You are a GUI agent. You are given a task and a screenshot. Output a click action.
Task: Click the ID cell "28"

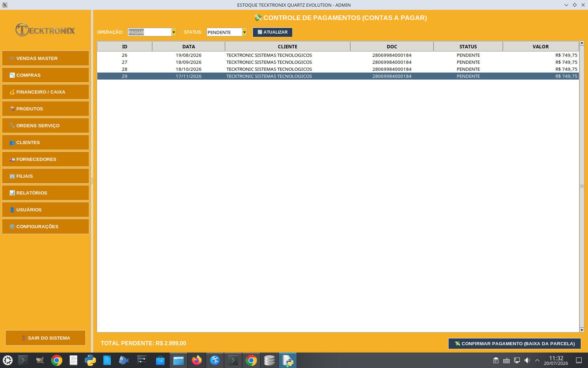pyautogui.click(x=125, y=69)
